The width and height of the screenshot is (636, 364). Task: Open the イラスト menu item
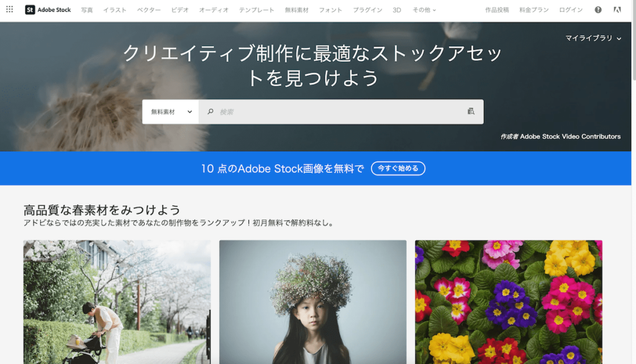pos(115,9)
